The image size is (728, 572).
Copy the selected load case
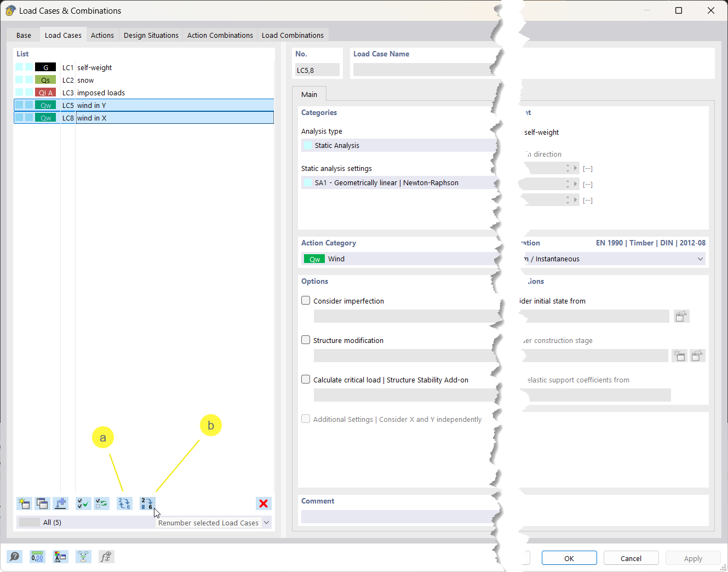pos(42,504)
